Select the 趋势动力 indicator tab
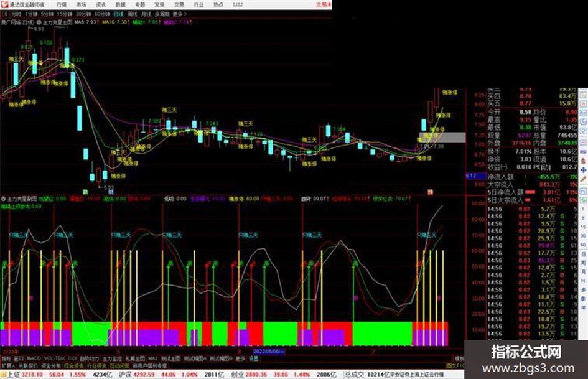This screenshot has height=379, width=588. [x=89, y=358]
